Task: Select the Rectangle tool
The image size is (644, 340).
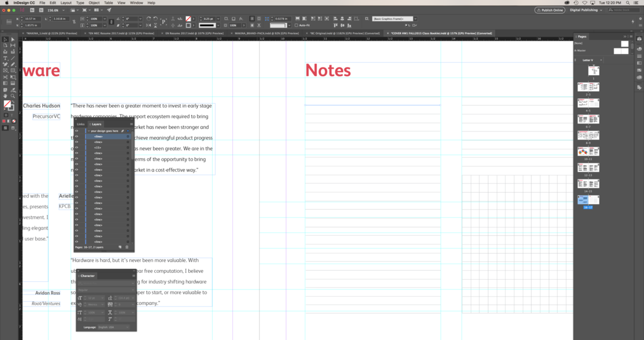Action: point(13,71)
